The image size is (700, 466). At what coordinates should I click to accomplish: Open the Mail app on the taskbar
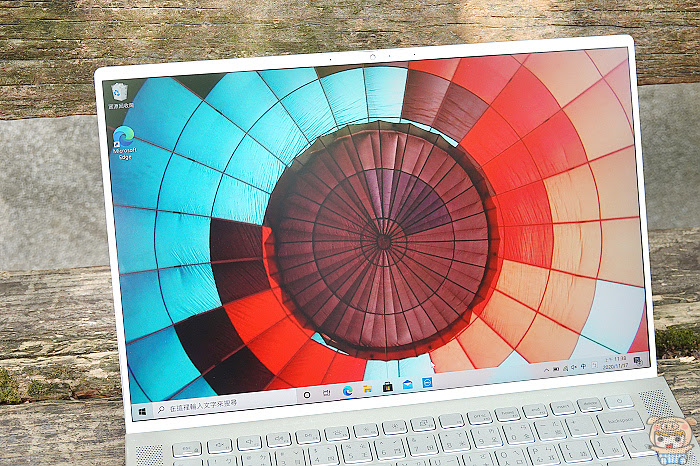(408, 384)
